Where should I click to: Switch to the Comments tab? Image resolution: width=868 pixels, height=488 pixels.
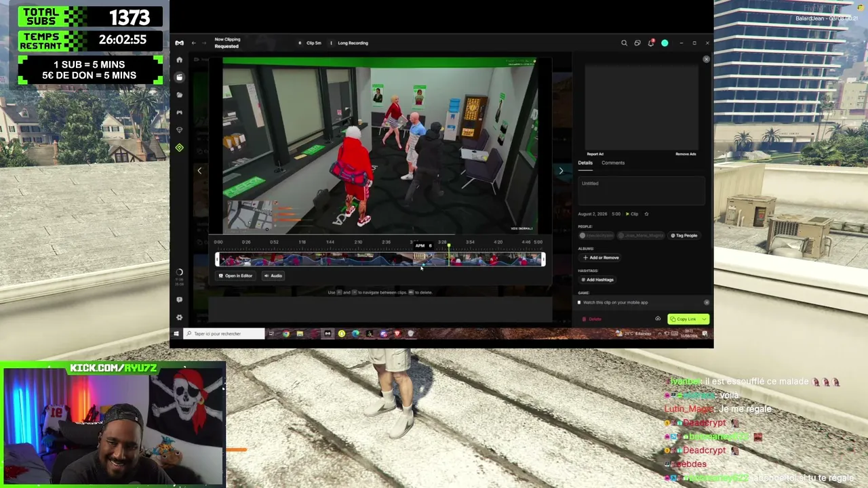(613, 163)
